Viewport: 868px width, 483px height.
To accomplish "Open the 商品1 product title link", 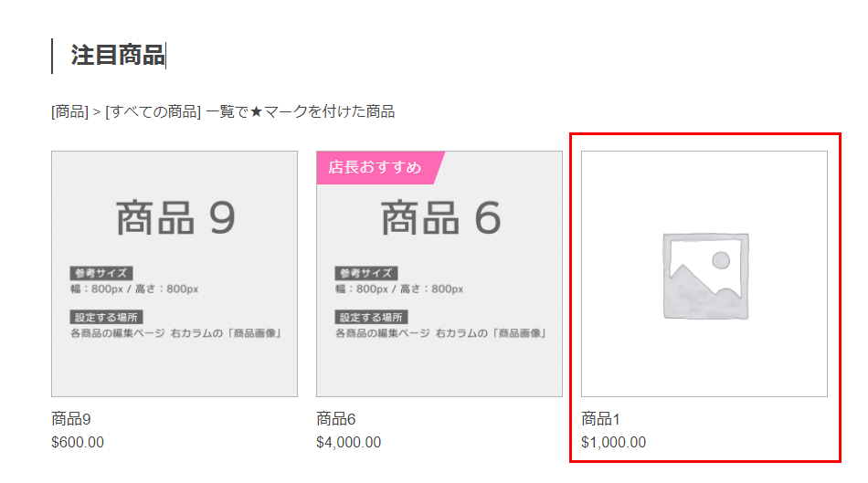I will coord(600,419).
